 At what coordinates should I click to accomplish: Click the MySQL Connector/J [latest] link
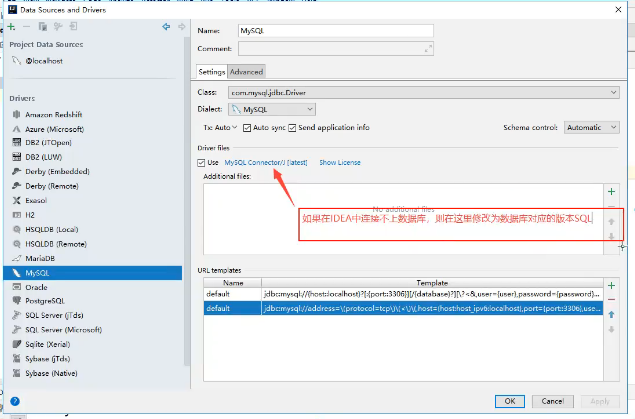[266, 162]
